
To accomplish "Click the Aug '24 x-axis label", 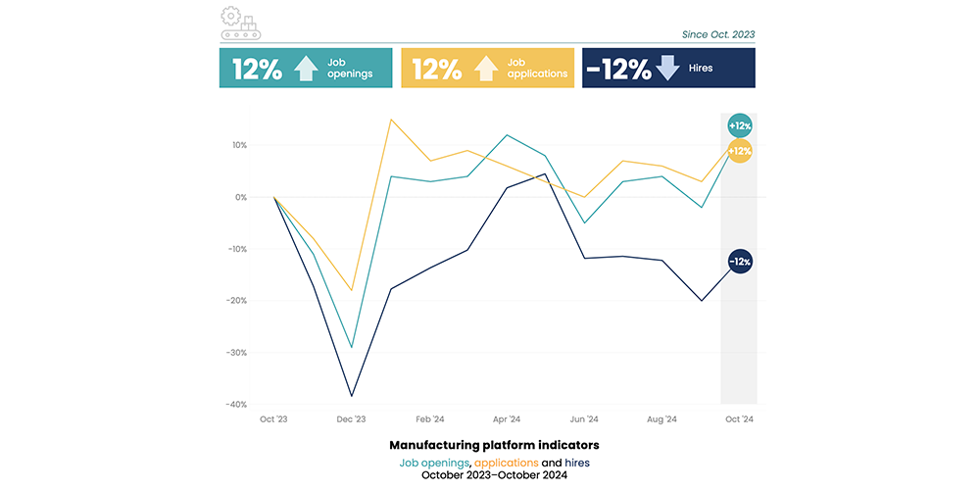I will [x=661, y=418].
